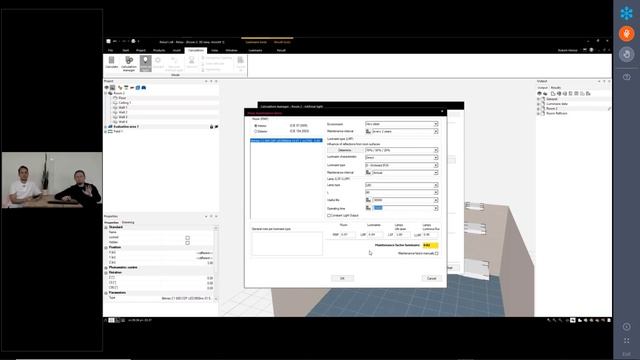The height and width of the screenshot is (360, 640).
Task: Open the Environment dropdown
Action: pyautogui.click(x=436, y=124)
